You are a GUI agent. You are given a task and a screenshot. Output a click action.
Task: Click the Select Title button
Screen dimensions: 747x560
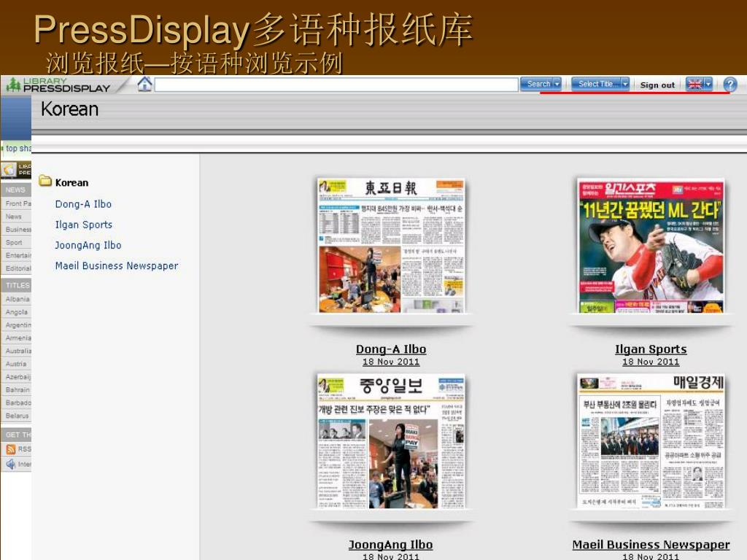[x=595, y=84]
